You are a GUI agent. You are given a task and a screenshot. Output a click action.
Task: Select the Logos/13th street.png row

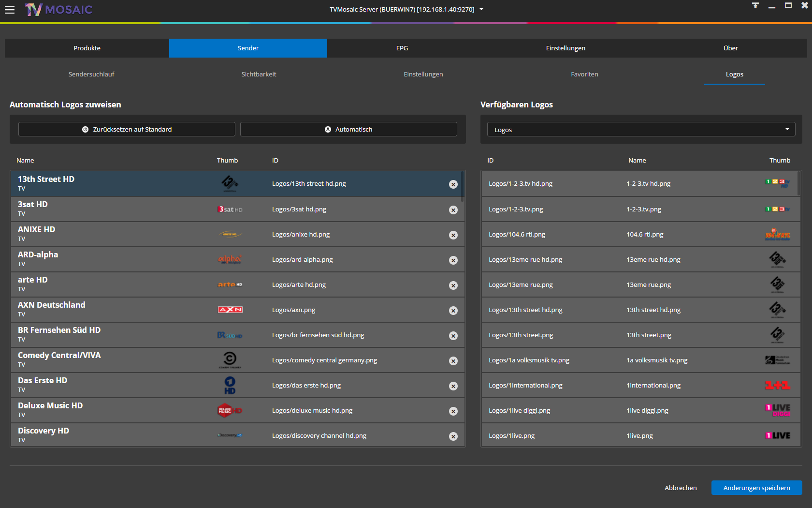pyautogui.click(x=641, y=335)
